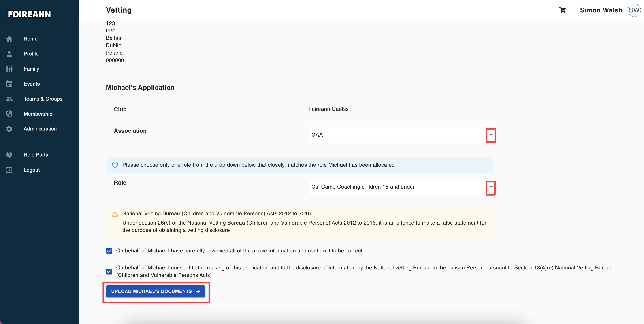644x324 pixels.
Task: Click the SW user avatar
Action: pos(634,10)
